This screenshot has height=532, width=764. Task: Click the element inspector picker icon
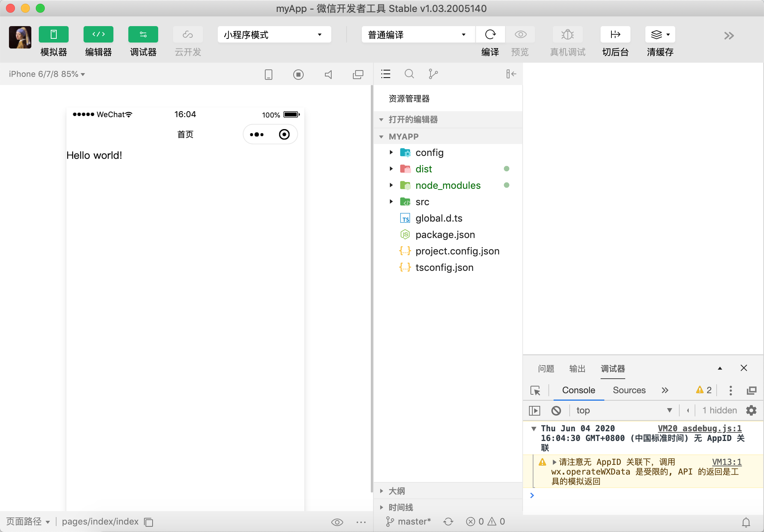[535, 390]
